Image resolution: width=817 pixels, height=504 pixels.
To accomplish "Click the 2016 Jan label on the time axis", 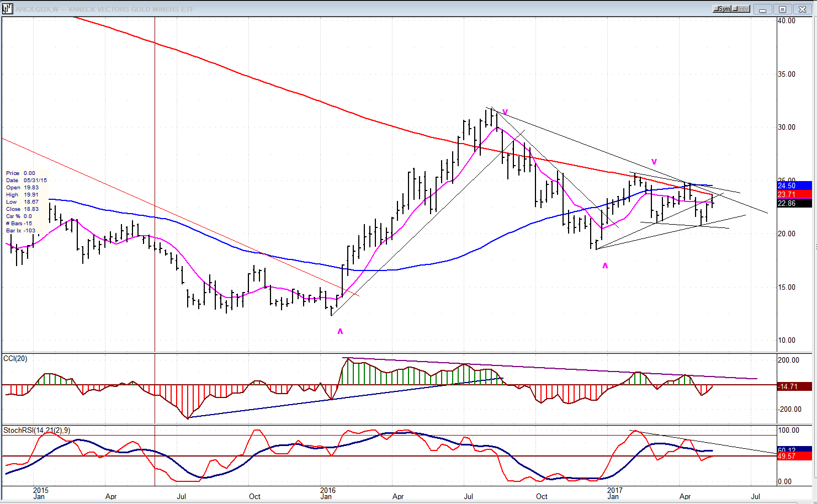I will (x=327, y=493).
